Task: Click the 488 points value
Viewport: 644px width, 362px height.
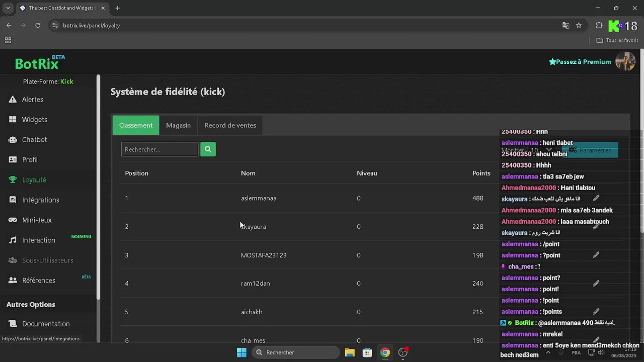Action: click(x=477, y=198)
